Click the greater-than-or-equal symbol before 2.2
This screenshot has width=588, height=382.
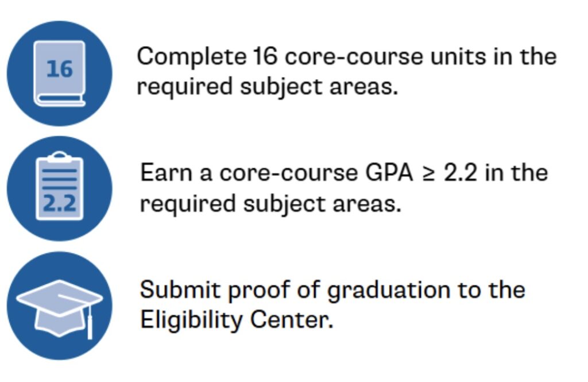point(430,174)
